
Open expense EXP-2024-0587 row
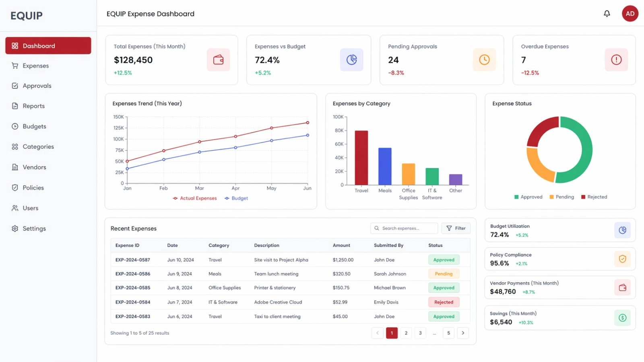click(x=133, y=260)
